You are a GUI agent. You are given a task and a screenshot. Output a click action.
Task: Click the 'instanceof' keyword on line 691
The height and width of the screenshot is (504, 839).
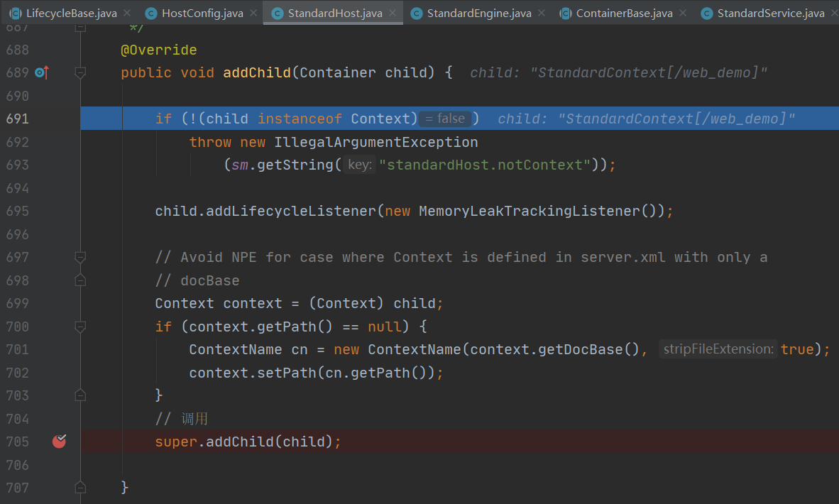click(x=300, y=119)
